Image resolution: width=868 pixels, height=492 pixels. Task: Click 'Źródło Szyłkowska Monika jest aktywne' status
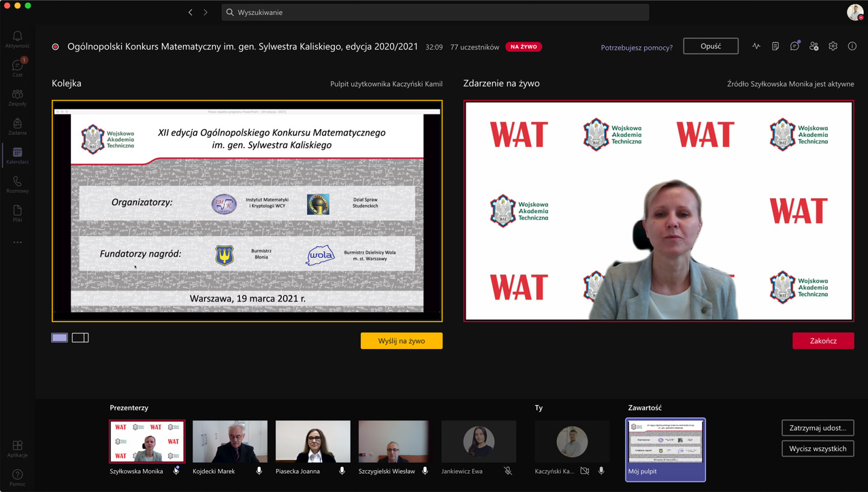click(790, 84)
